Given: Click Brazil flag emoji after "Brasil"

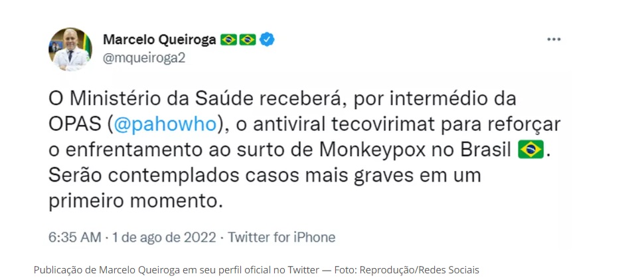Looking at the screenshot, I should pos(530,150).
